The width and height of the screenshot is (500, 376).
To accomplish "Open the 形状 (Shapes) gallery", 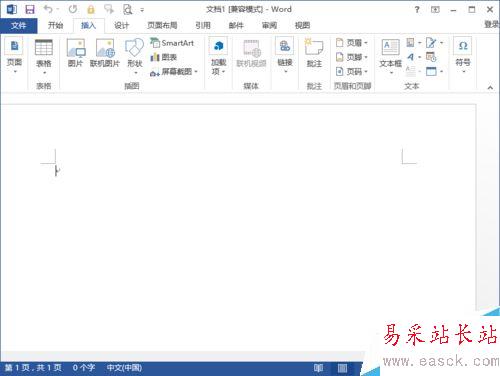I will 135,56.
